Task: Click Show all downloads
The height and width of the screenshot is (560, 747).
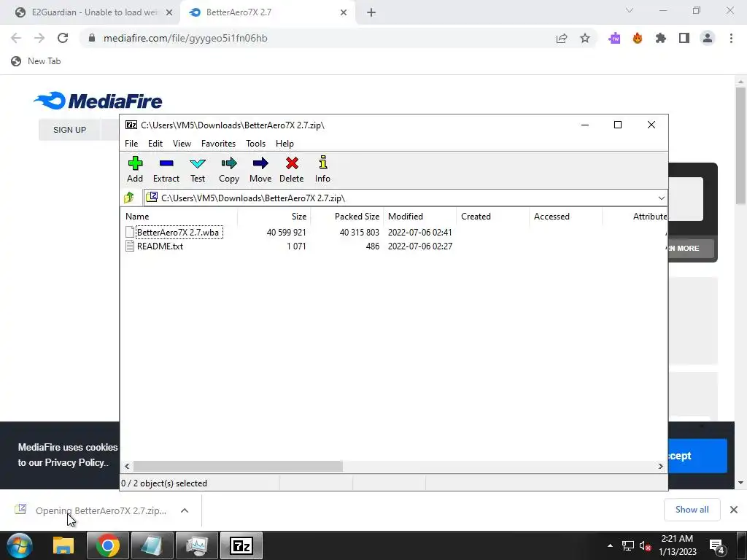Action: point(692,510)
